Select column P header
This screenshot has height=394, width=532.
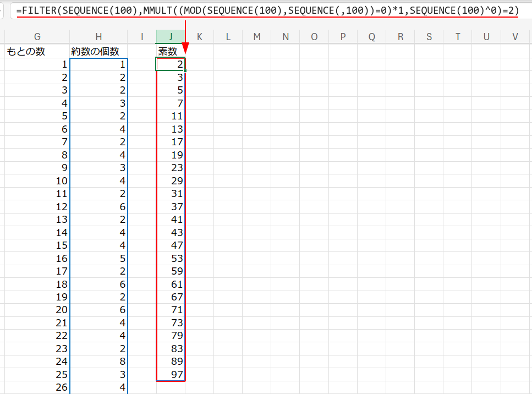click(x=343, y=36)
